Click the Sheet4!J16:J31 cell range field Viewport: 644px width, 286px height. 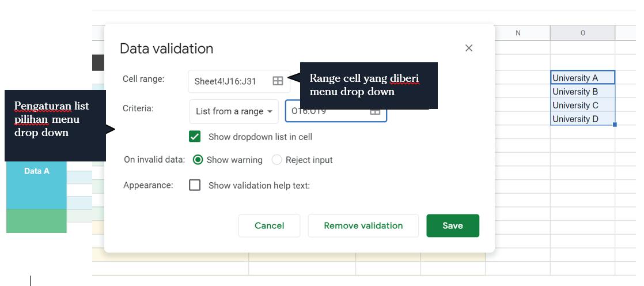[239, 81]
